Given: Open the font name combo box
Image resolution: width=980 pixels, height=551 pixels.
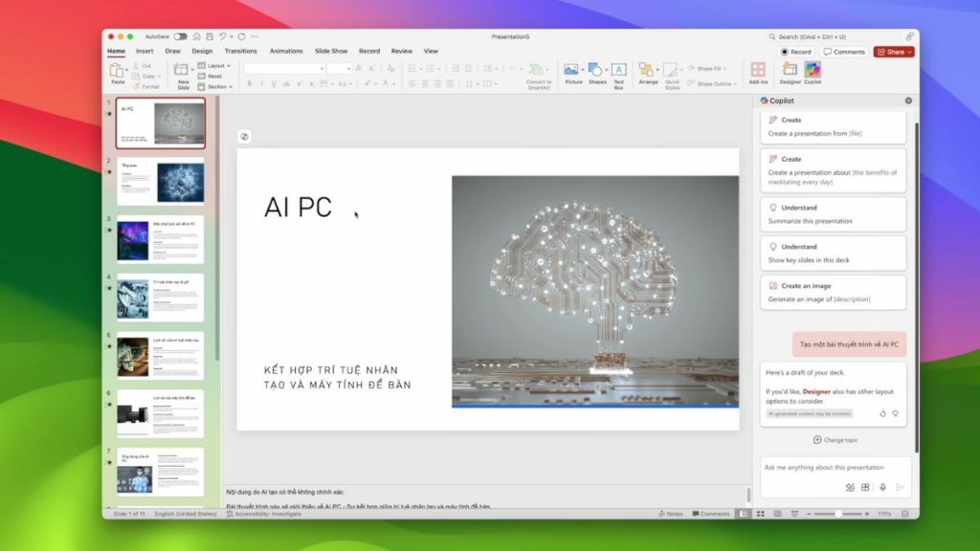Looking at the screenshot, I should [x=284, y=69].
